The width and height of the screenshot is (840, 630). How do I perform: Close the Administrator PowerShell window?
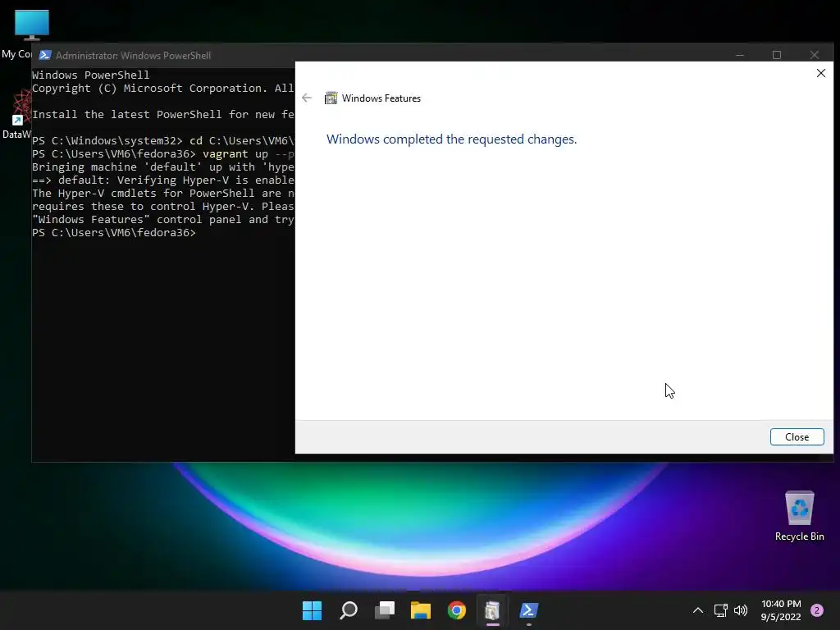point(815,55)
